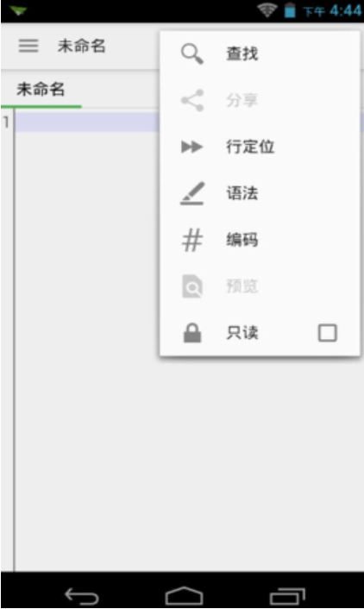This screenshot has width=364, height=609.
Task: Click the share icon
Action: pos(191,100)
